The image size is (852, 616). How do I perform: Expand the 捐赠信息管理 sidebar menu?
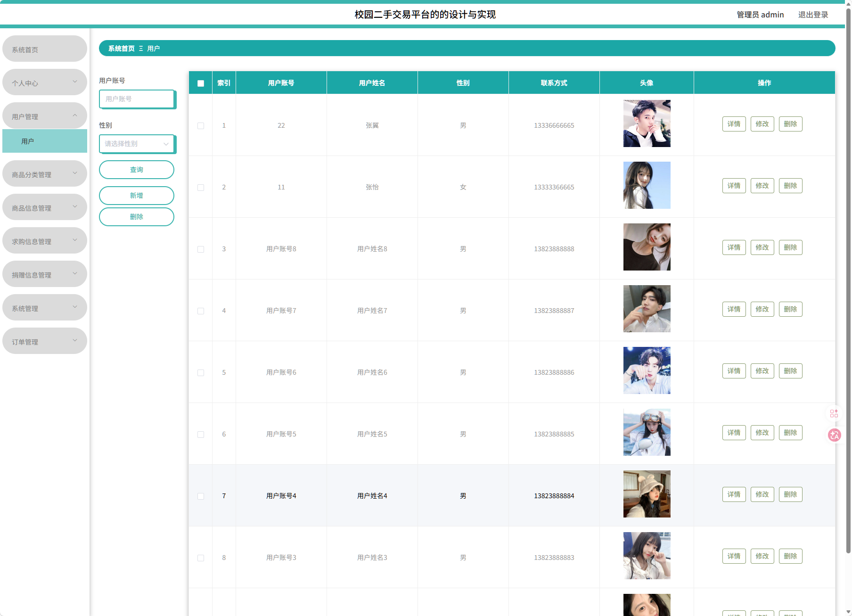45,274
